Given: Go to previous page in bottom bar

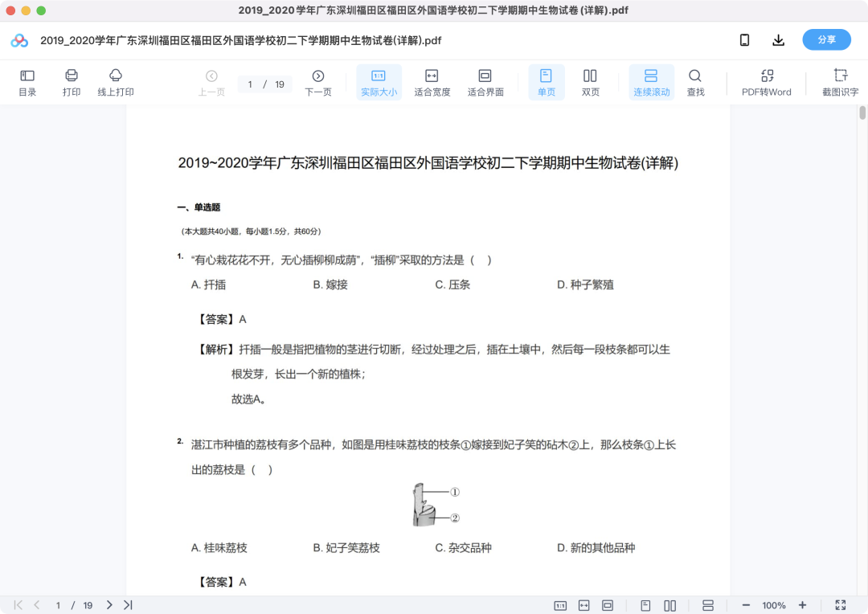Looking at the screenshot, I should click(x=36, y=605).
